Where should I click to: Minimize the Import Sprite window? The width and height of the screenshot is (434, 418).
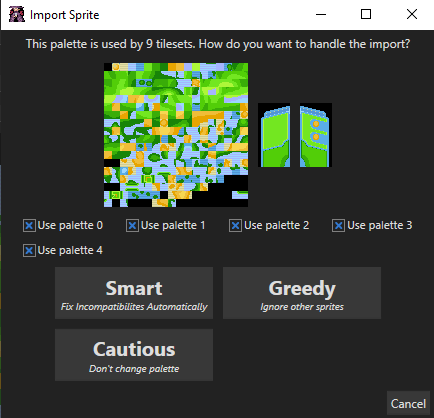point(321,14)
